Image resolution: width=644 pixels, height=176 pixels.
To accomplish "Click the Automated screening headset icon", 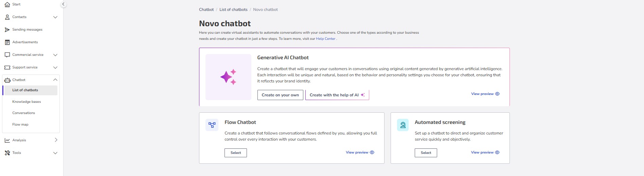I will [403, 125].
